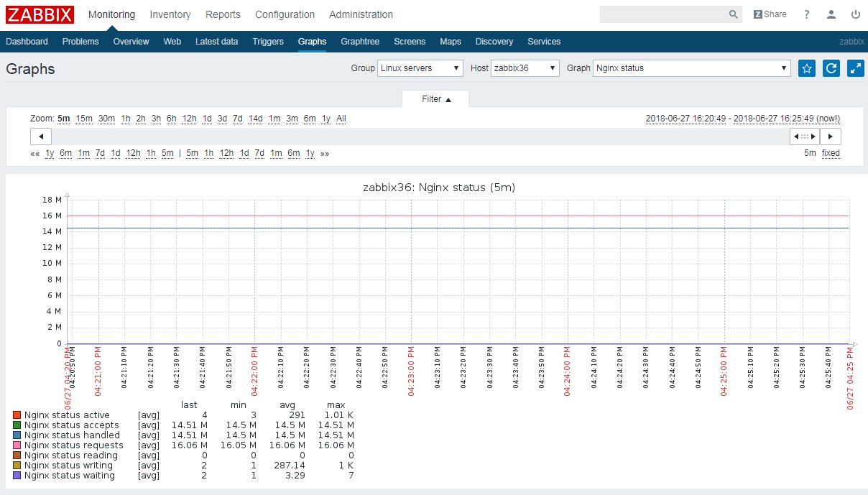Click the Share link in header
This screenshot has height=495, width=868.
pos(770,14)
